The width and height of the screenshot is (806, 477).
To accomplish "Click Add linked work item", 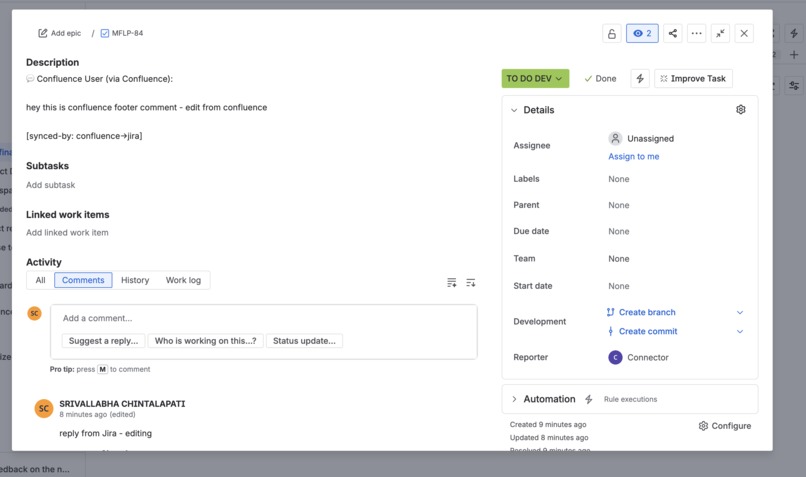I will [x=67, y=232].
